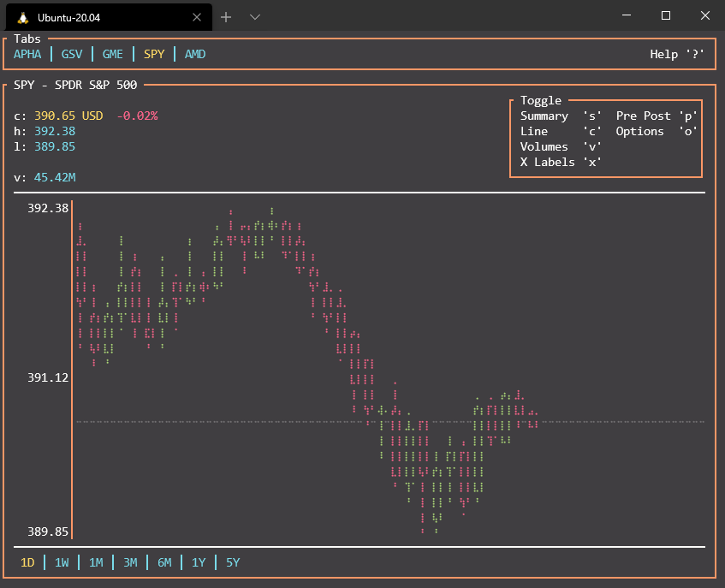Switch to the APHA ticker tab
The image size is (725, 588).
27,54
